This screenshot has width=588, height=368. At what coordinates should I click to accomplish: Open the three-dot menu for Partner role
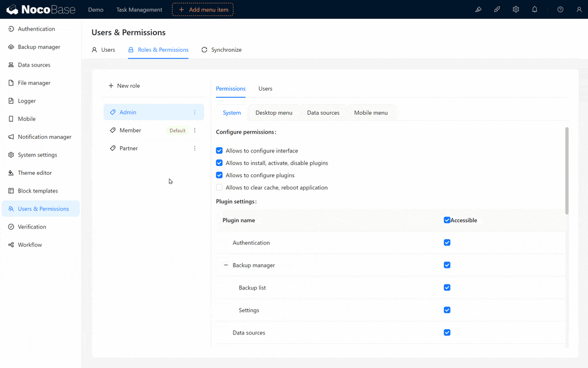(195, 148)
